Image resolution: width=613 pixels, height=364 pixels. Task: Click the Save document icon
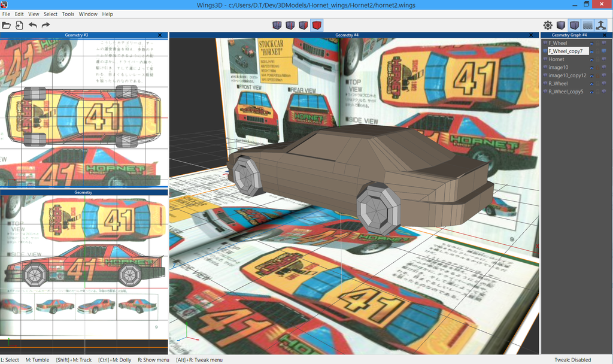click(x=19, y=25)
